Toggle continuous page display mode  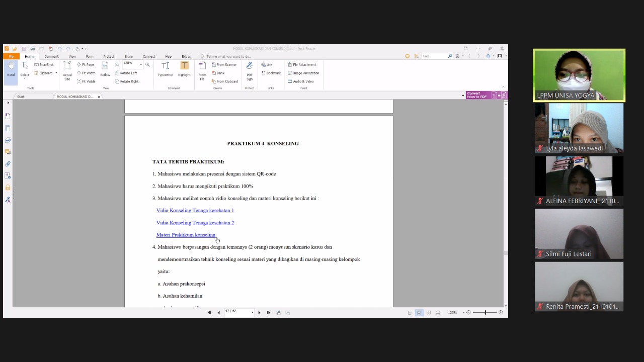click(x=419, y=312)
